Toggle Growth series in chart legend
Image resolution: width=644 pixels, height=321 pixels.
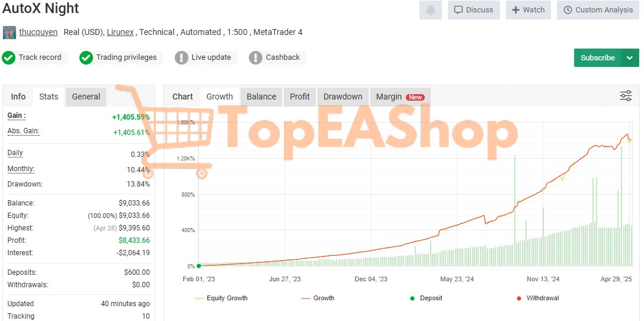[x=318, y=298]
